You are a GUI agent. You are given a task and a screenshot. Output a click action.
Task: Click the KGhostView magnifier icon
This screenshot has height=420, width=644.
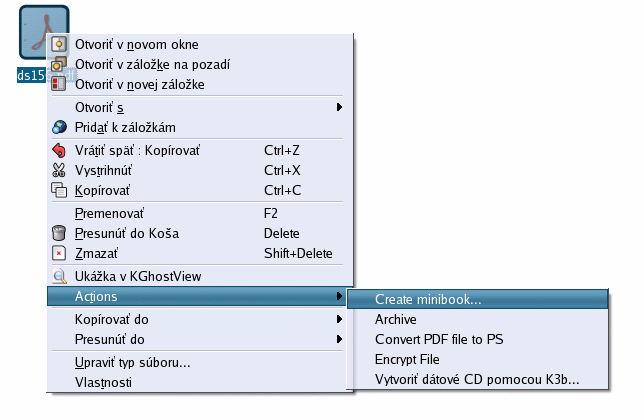[60, 276]
